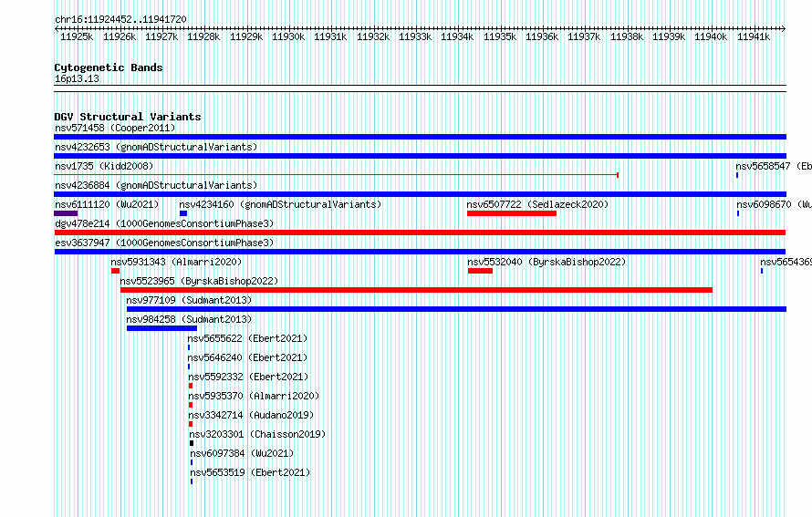Viewport: 812px width, 517px height.
Task: Select the red marker beneath nsv5935370
Action: pos(191,405)
